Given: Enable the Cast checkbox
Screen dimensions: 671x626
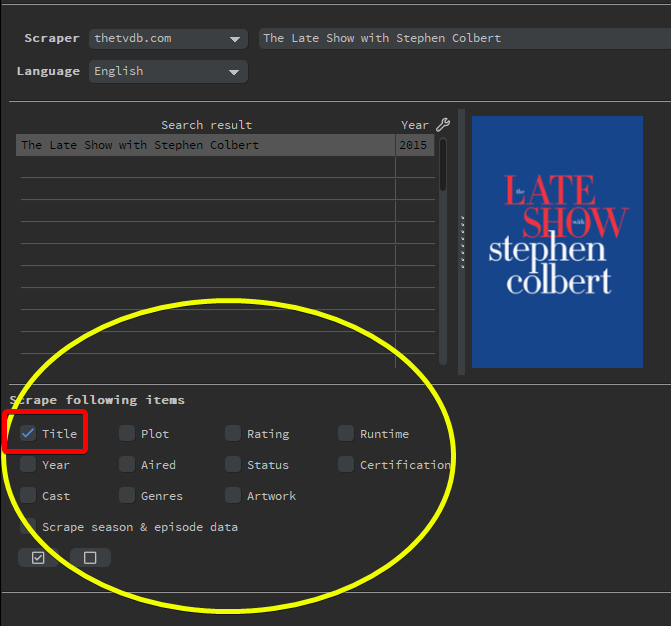Looking at the screenshot, I should (x=28, y=495).
